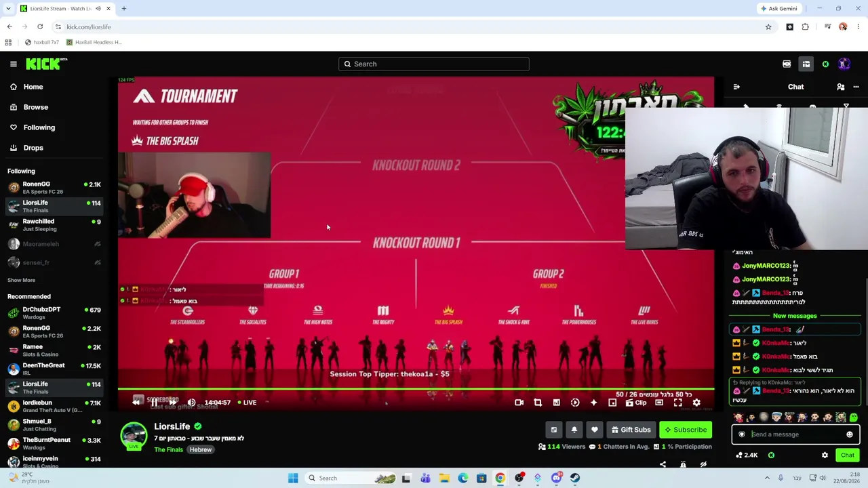The height and width of the screenshot is (488, 868).
Task: Open the stream stats icon in player
Action: tap(557, 403)
